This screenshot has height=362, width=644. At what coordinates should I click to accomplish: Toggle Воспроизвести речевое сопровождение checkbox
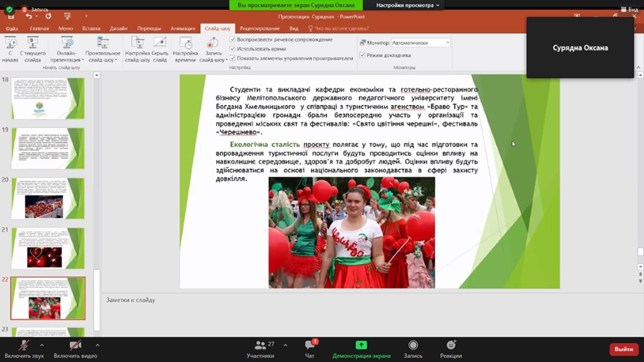232,40
